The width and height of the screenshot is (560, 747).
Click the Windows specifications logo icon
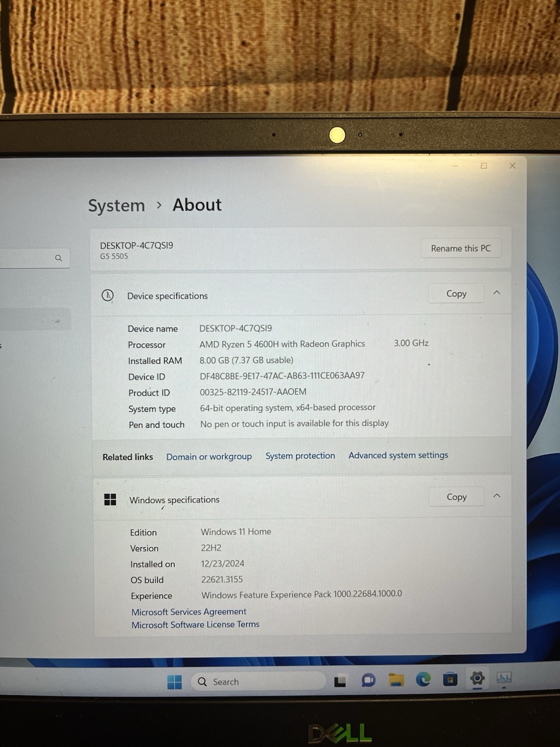[110, 500]
